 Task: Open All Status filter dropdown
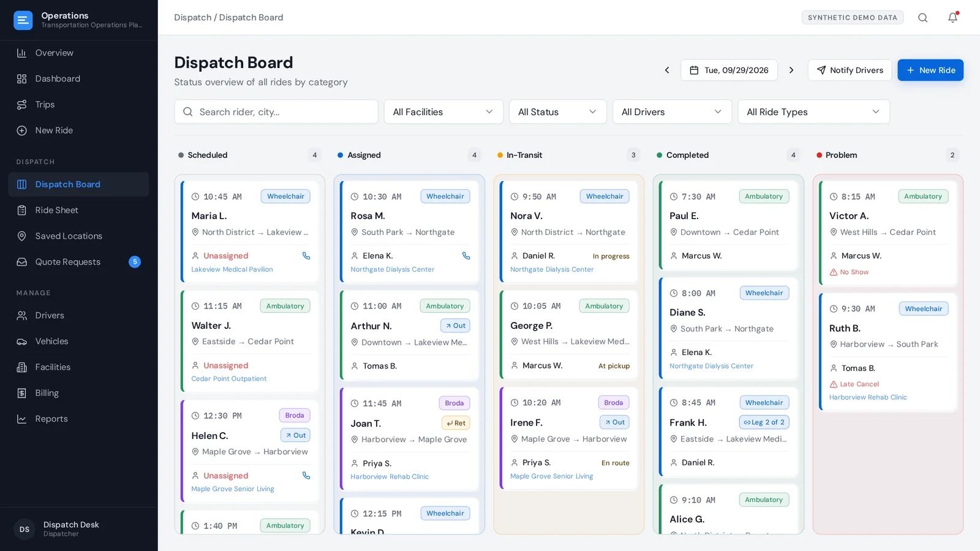click(x=557, y=112)
